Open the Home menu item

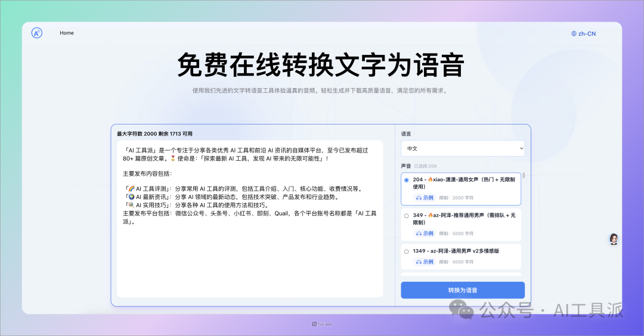67,33
